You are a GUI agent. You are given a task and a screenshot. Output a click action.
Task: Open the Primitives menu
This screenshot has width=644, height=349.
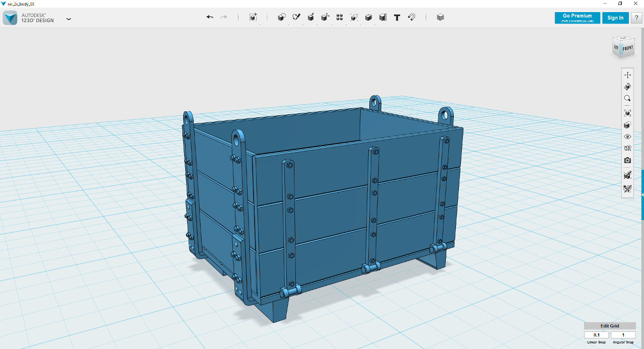tap(282, 17)
